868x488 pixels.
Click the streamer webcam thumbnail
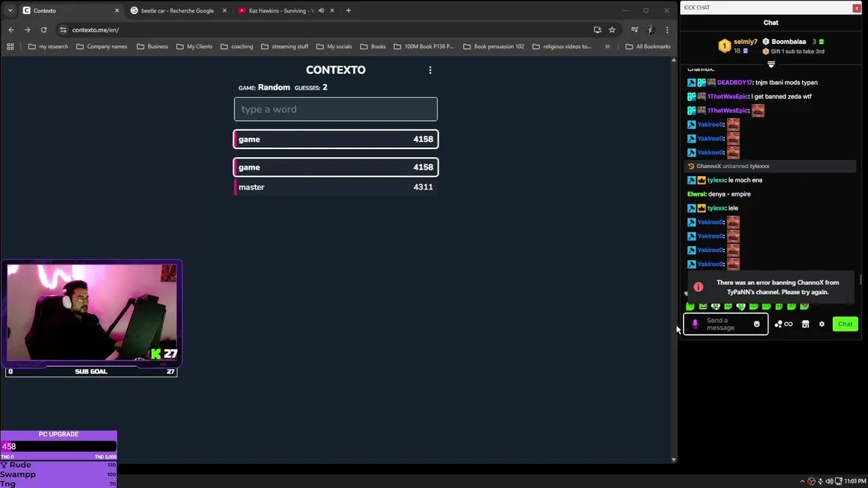pos(92,312)
